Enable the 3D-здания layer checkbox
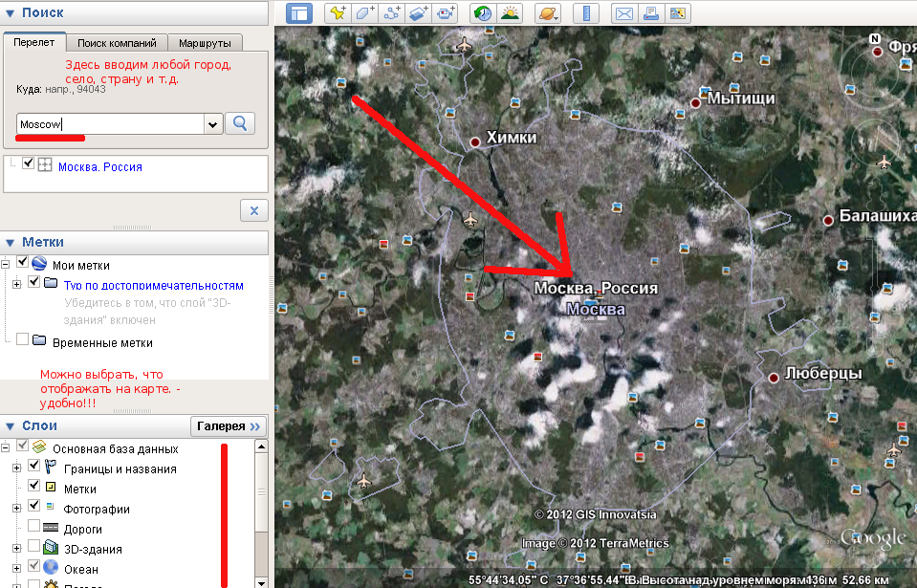This screenshot has width=917, height=588. (x=34, y=549)
